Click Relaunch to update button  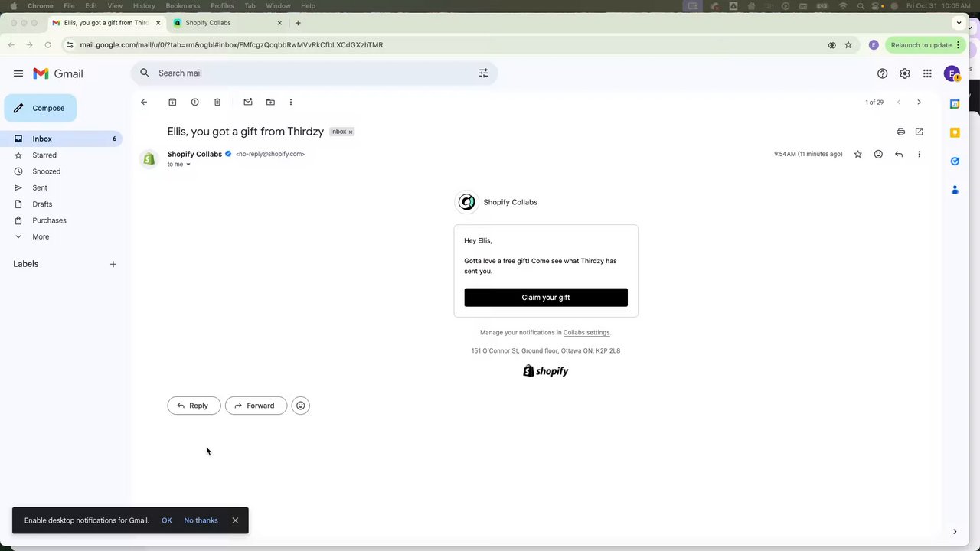click(924, 45)
